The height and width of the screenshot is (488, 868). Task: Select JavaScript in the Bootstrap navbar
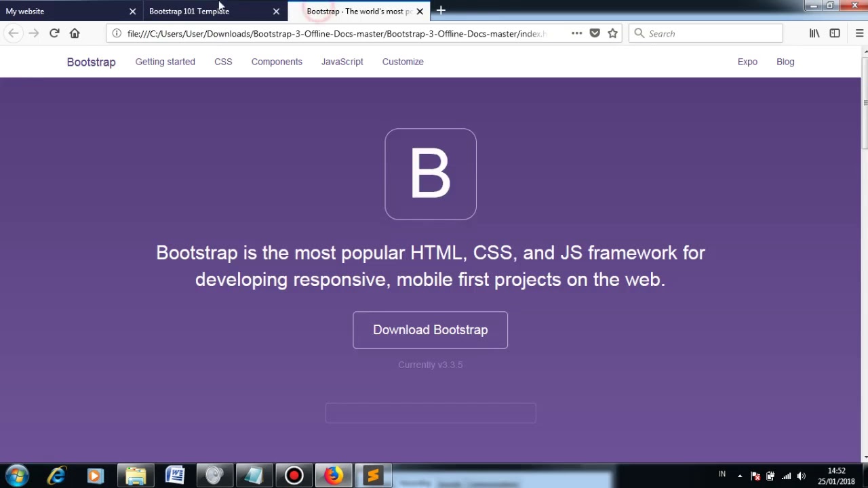pos(342,62)
